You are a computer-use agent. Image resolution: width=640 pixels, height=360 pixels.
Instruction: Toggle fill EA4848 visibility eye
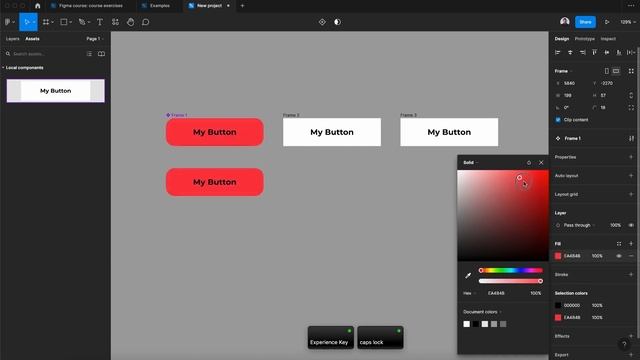point(619,256)
